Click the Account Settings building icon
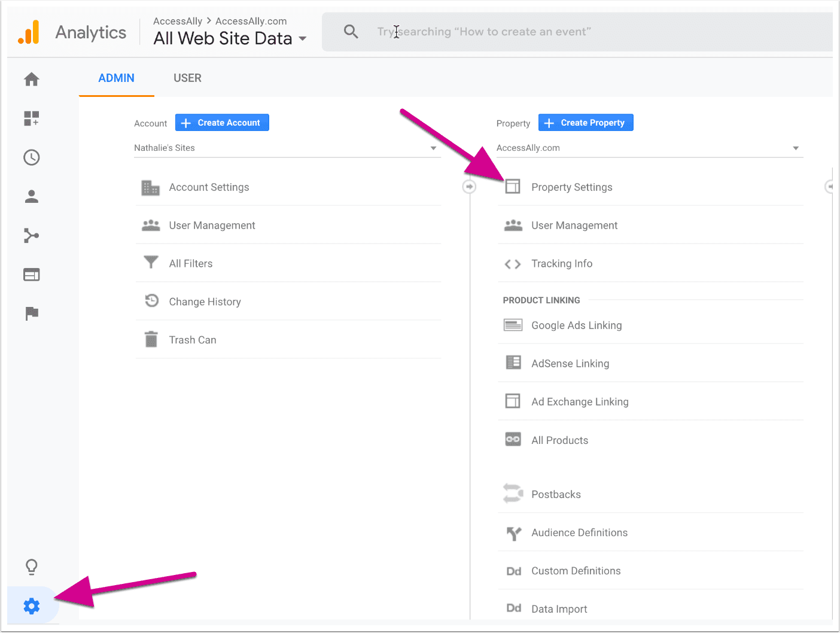This screenshot has height=633, width=840. pyautogui.click(x=151, y=187)
